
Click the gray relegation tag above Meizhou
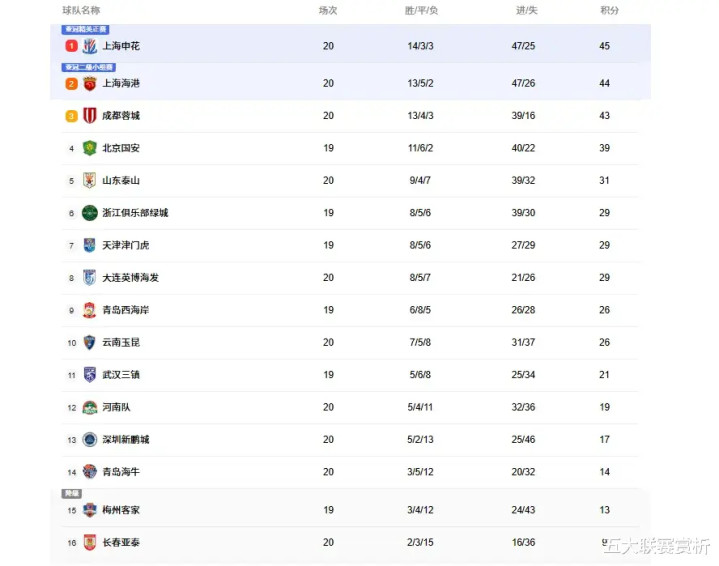tap(72, 494)
